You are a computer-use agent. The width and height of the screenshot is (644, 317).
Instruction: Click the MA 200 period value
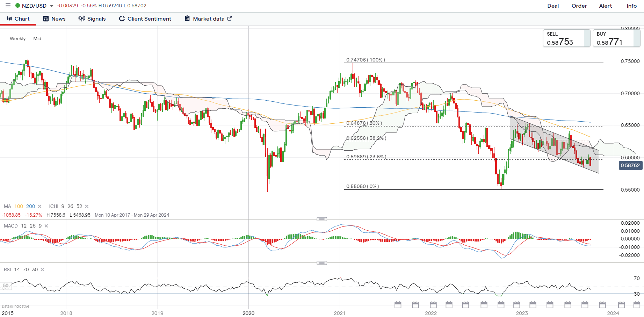(31, 207)
